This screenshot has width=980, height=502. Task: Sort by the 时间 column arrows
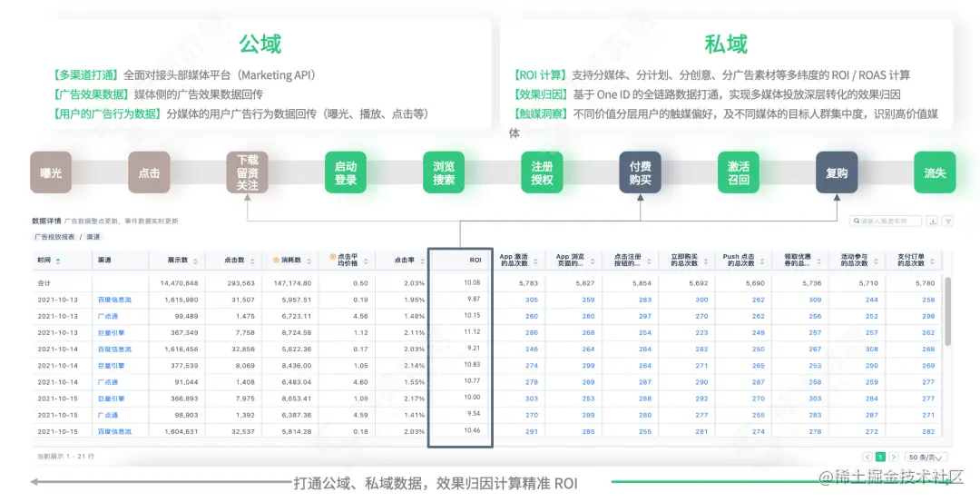(58, 261)
